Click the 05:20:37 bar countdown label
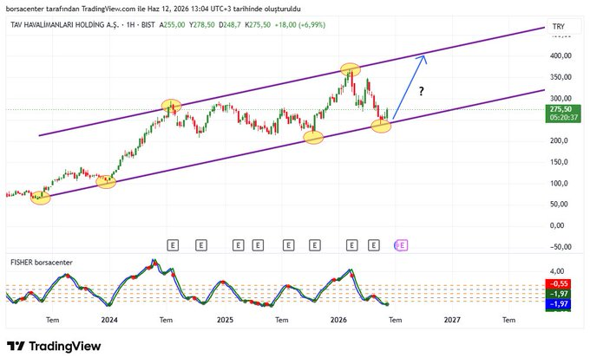 coord(563,118)
